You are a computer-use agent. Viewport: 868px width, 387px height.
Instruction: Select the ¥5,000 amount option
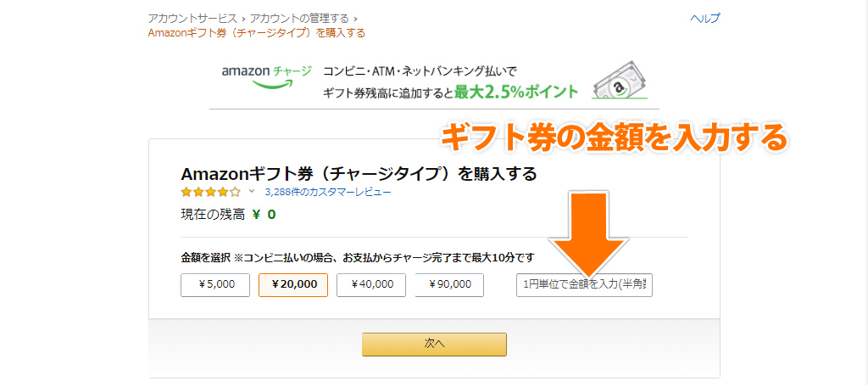215,285
